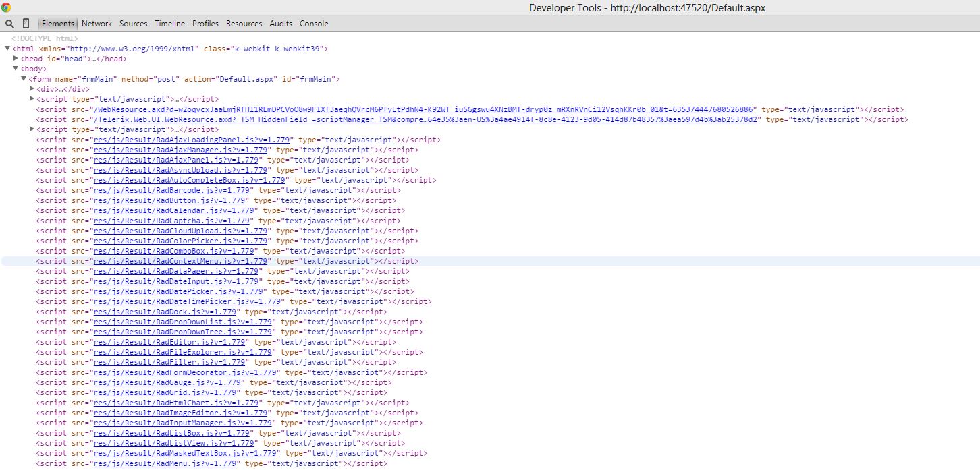The height and width of the screenshot is (470, 980).
Task: Open the Profiles tab
Action: [205, 24]
